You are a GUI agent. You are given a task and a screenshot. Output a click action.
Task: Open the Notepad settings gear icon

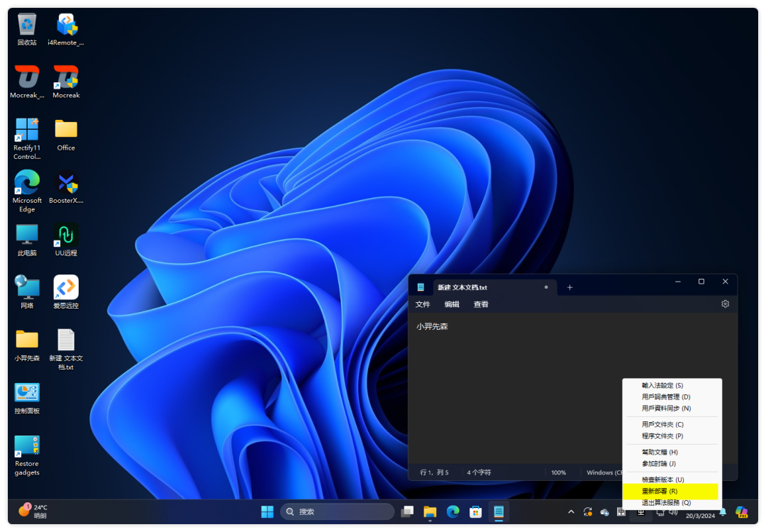[725, 304]
